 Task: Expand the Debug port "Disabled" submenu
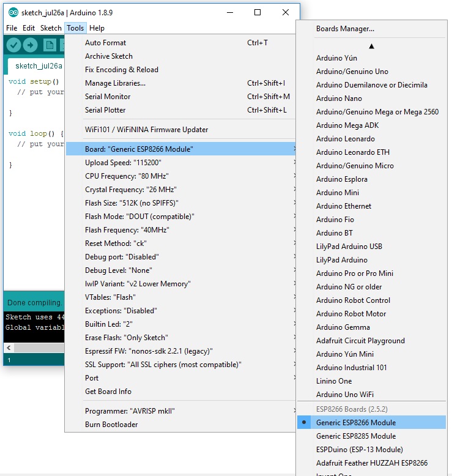pyautogui.click(x=180, y=256)
